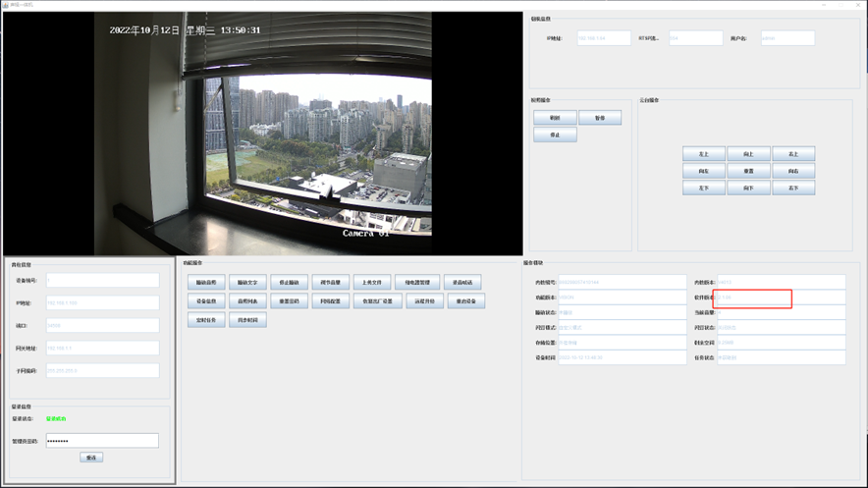Viewport: 868px width, 488px height.
Task: Click the center PTZ reset button
Action: pos(748,171)
